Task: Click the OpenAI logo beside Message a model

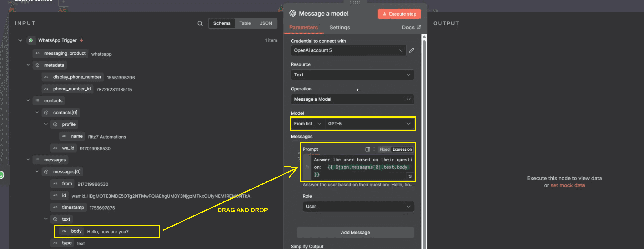Action: pos(293,13)
